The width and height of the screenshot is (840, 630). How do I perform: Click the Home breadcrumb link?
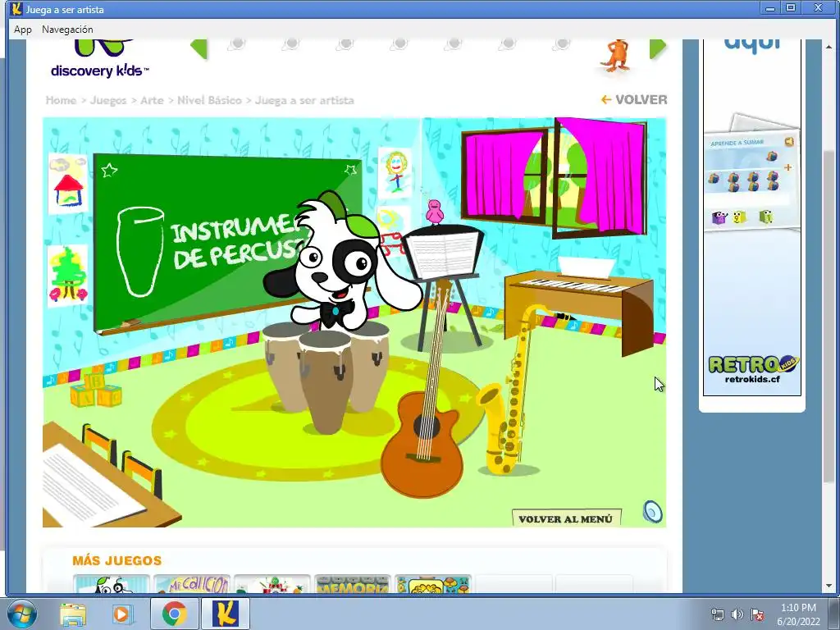tap(61, 100)
